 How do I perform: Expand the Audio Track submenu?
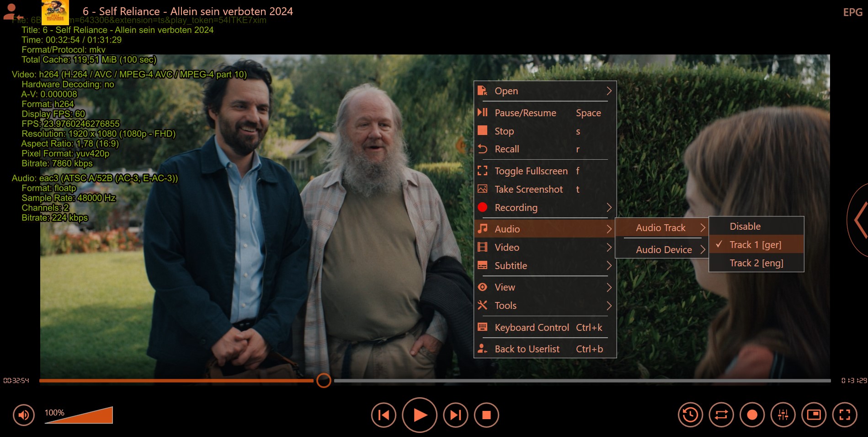pos(661,228)
